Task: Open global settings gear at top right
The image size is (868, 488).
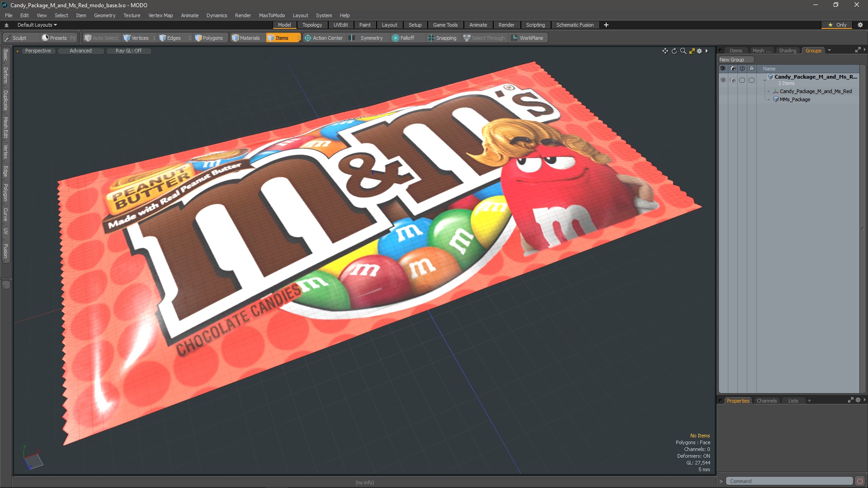Action: [860, 25]
